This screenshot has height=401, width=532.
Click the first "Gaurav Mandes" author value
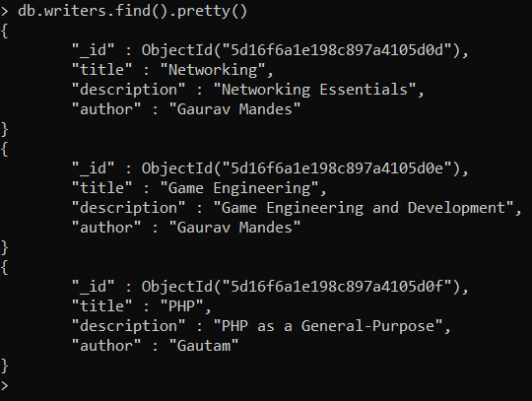tap(234, 109)
